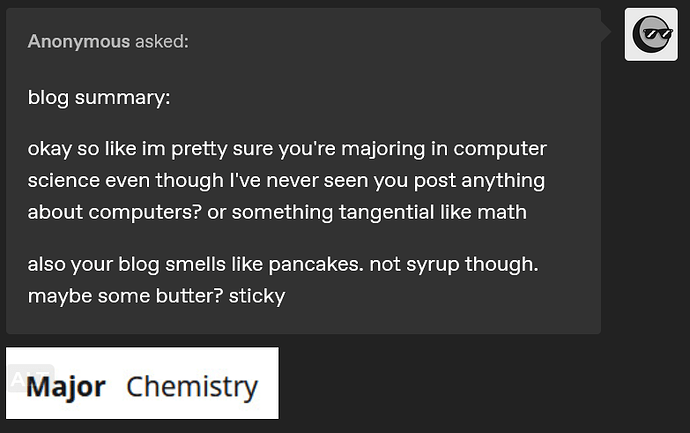Click the sunglasses on the avatar face
This screenshot has height=433, width=690.
click(x=657, y=33)
